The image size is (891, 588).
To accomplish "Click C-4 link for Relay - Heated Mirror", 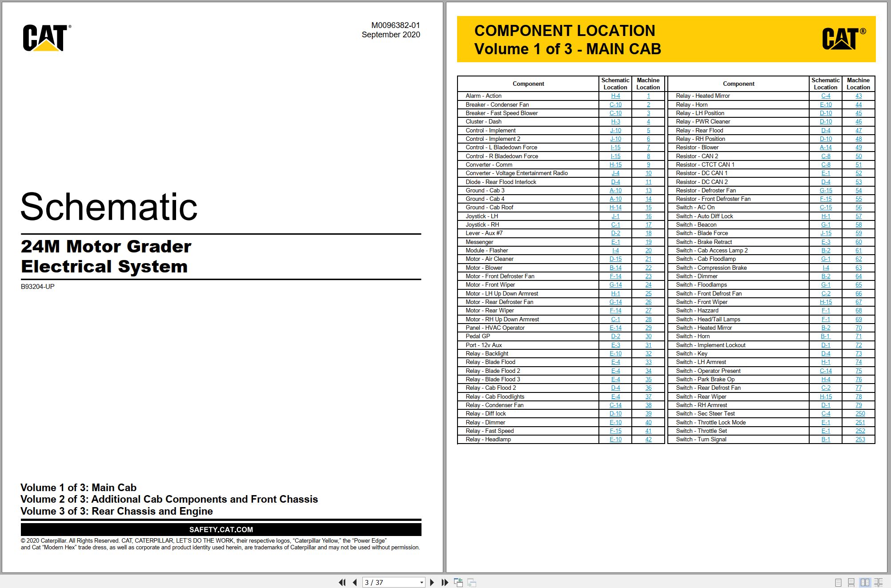I will [826, 96].
